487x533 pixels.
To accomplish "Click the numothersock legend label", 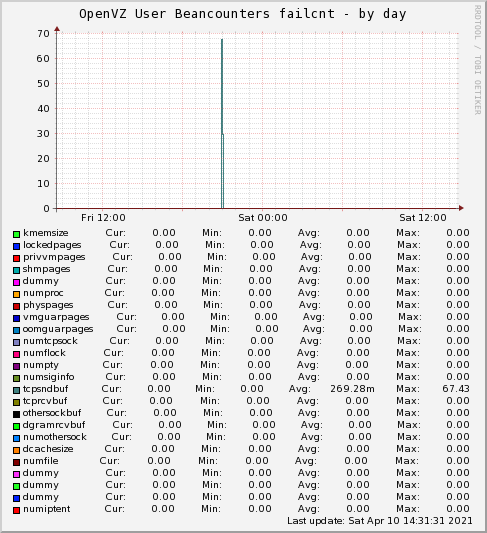I will (x=55, y=437).
